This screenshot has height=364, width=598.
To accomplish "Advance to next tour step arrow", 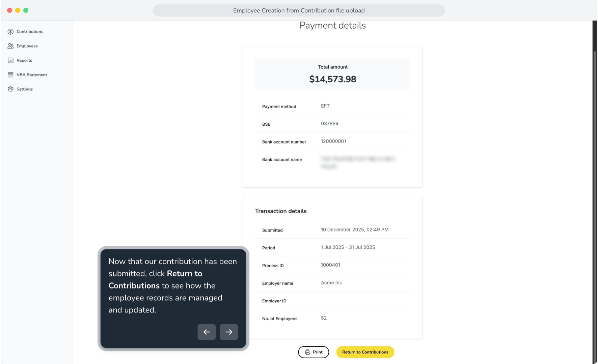I will click(x=229, y=332).
